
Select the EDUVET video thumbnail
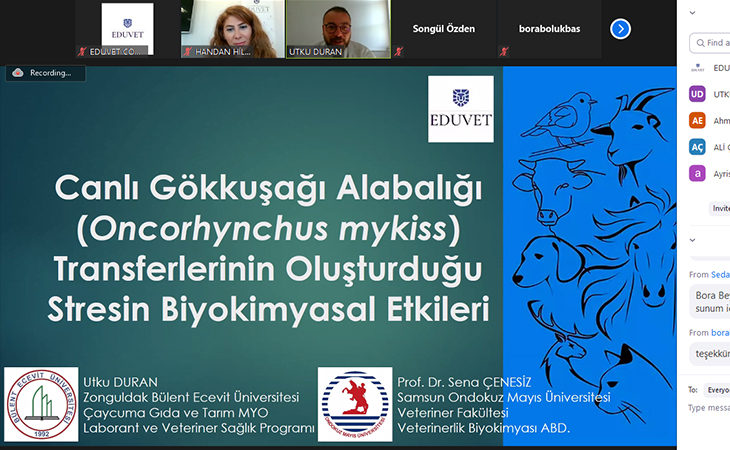tap(127, 28)
